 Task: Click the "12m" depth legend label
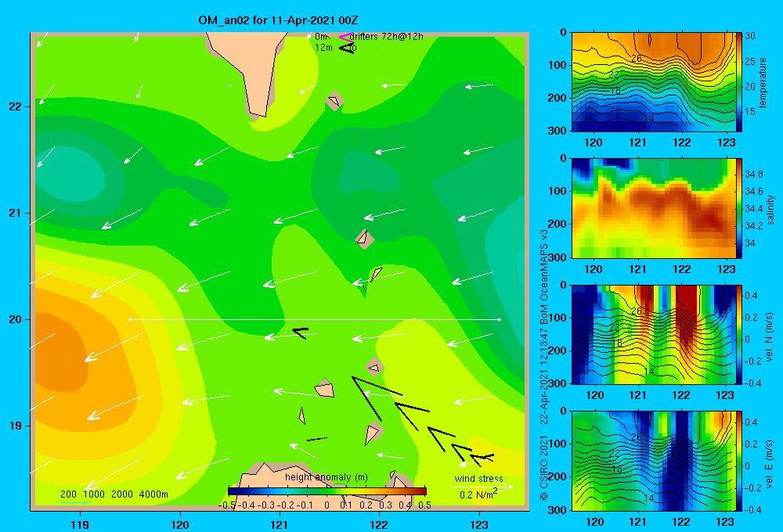tap(323, 48)
